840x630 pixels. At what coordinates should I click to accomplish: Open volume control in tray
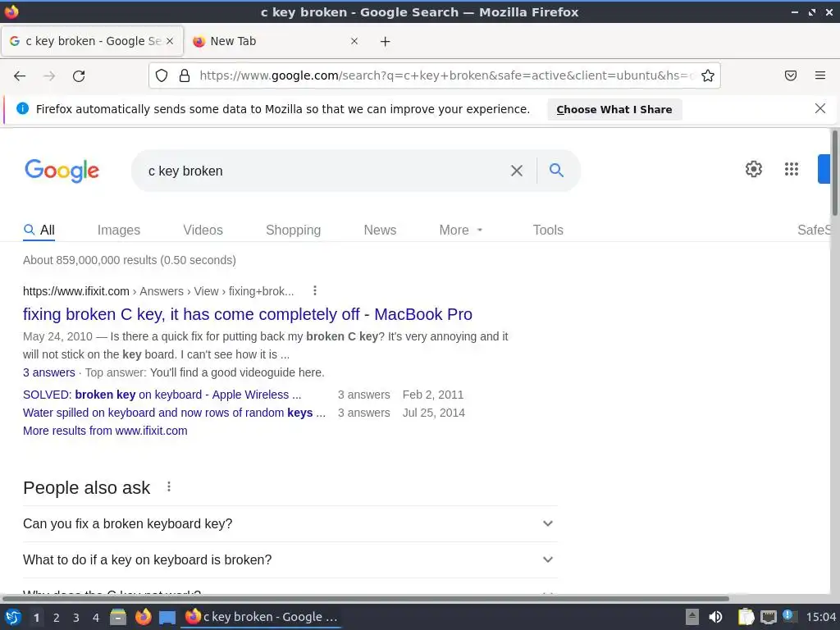(x=715, y=617)
